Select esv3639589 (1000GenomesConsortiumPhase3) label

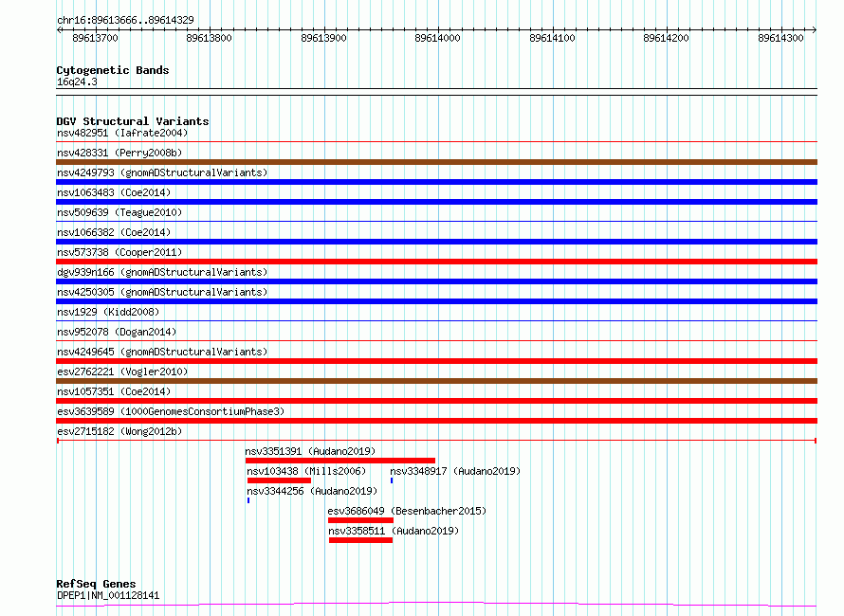coord(171,411)
